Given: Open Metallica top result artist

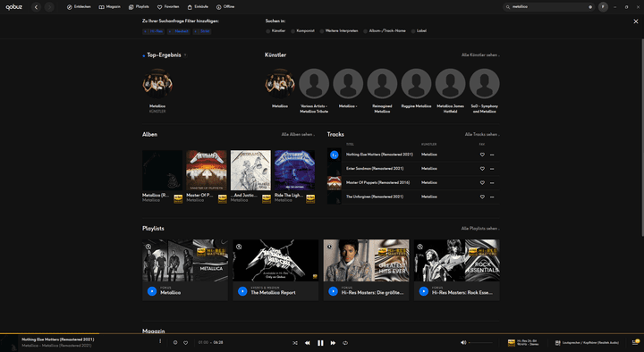Looking at the screenshot, I should [157, 84].
